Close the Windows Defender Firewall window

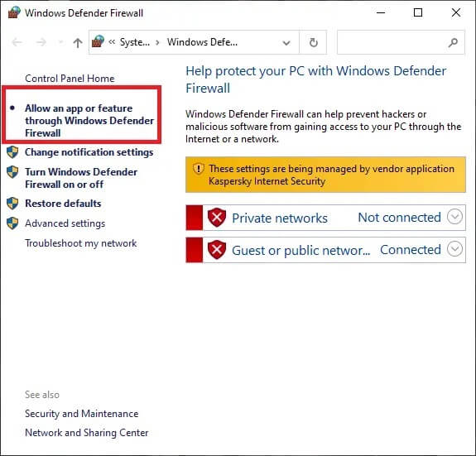(x=456, y=12)
